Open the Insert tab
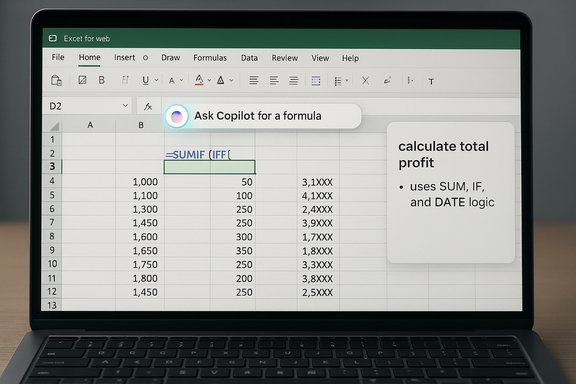Viewport: 576px width, 384px height. [125, 58]
